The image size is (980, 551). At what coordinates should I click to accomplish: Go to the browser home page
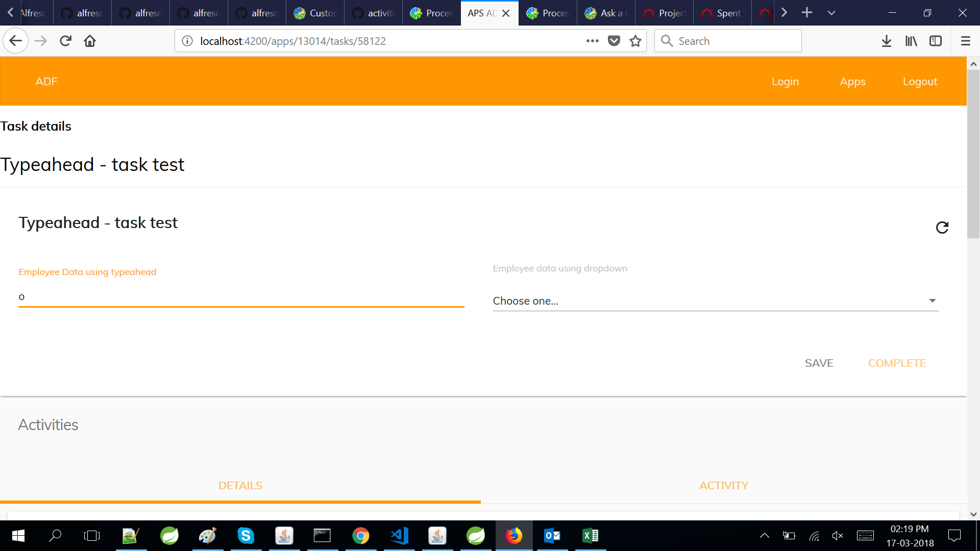[x=90, y=41]
